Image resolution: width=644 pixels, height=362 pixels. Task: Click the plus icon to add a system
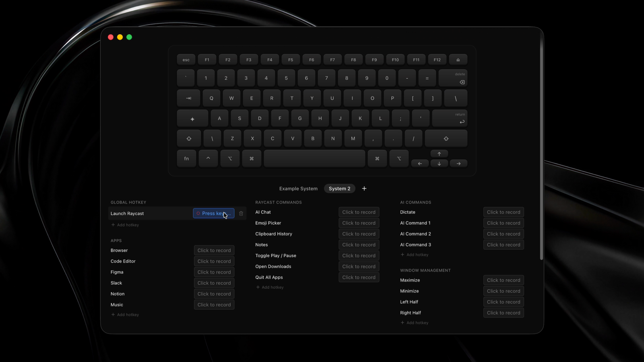coord(364,189)
